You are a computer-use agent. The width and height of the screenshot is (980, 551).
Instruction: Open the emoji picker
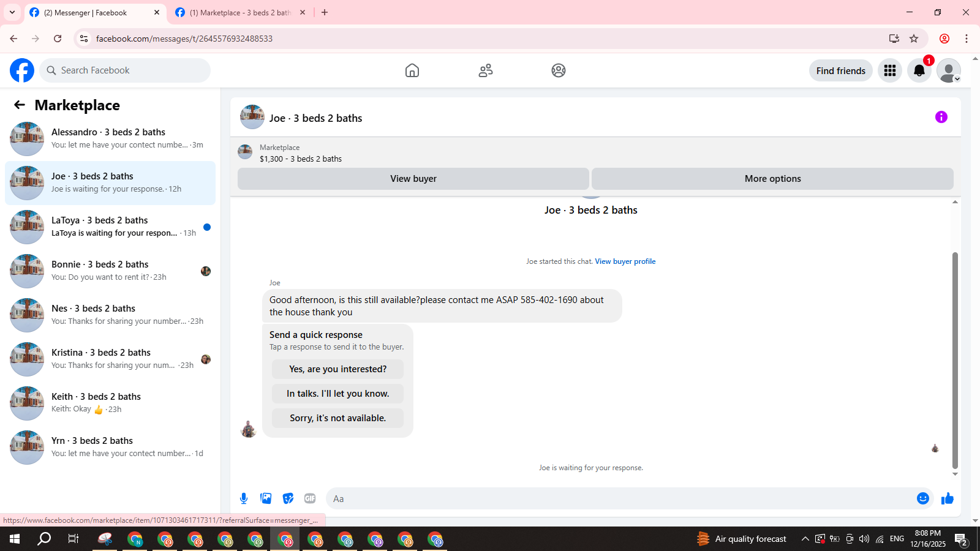[x=923, y=498]
